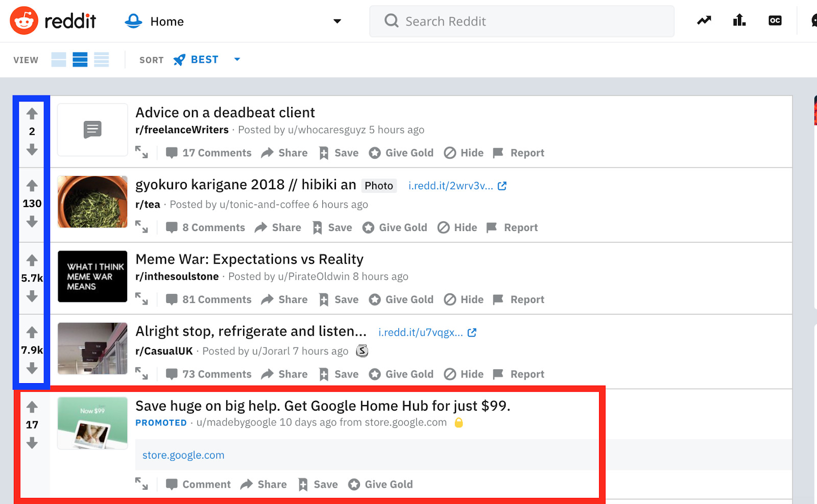817x504 pixels.
Task: Click the Search Reddit field
Action: 521,21
